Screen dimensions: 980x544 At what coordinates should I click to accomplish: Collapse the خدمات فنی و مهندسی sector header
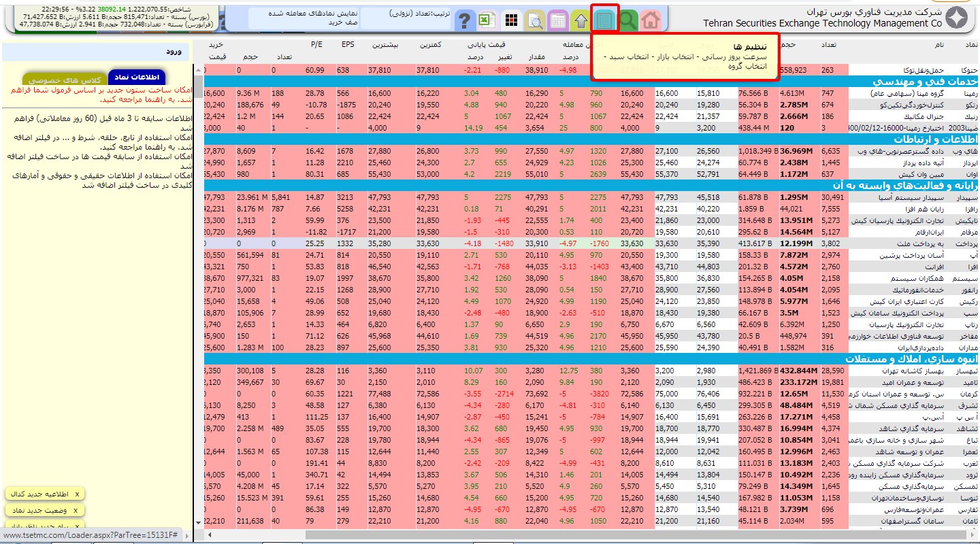coord(590,82)
